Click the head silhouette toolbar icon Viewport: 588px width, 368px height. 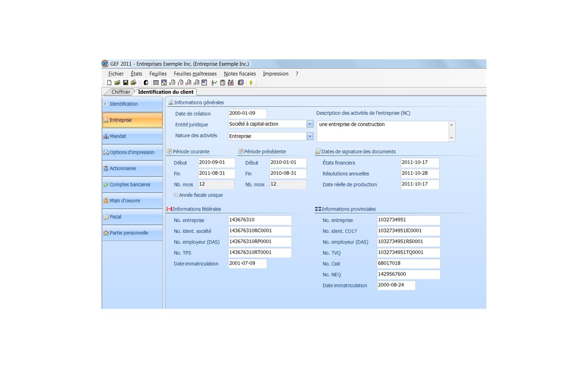[146, 83]
